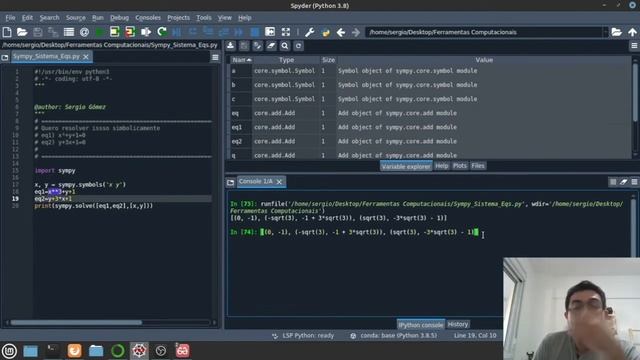640x360 pixels.
Task: Run selection or current line
Action: click(146, 32)
